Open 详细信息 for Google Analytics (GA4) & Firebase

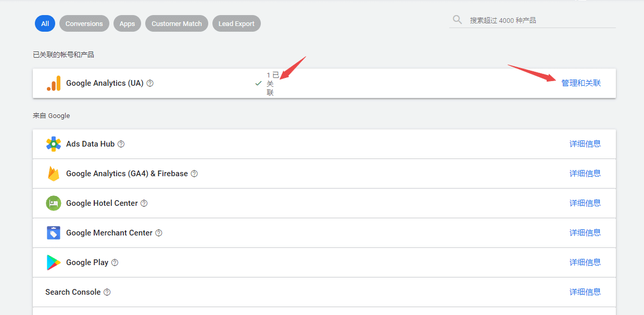[585, 174]
